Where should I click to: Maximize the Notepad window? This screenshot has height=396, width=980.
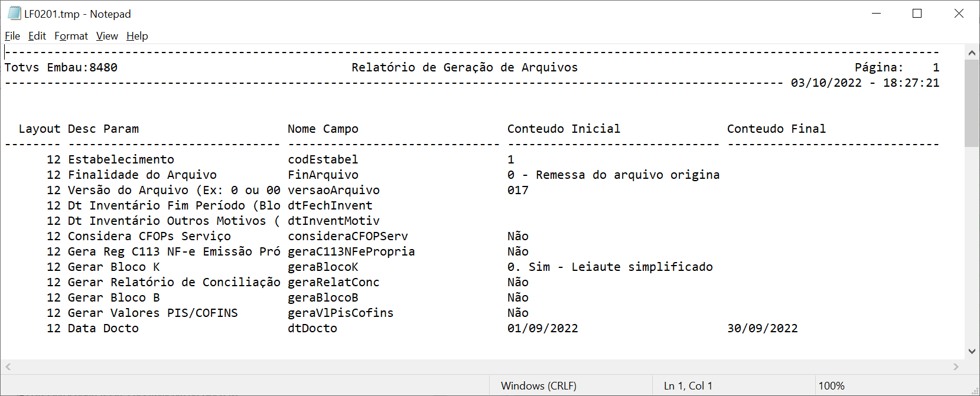[x=917, y=14]
